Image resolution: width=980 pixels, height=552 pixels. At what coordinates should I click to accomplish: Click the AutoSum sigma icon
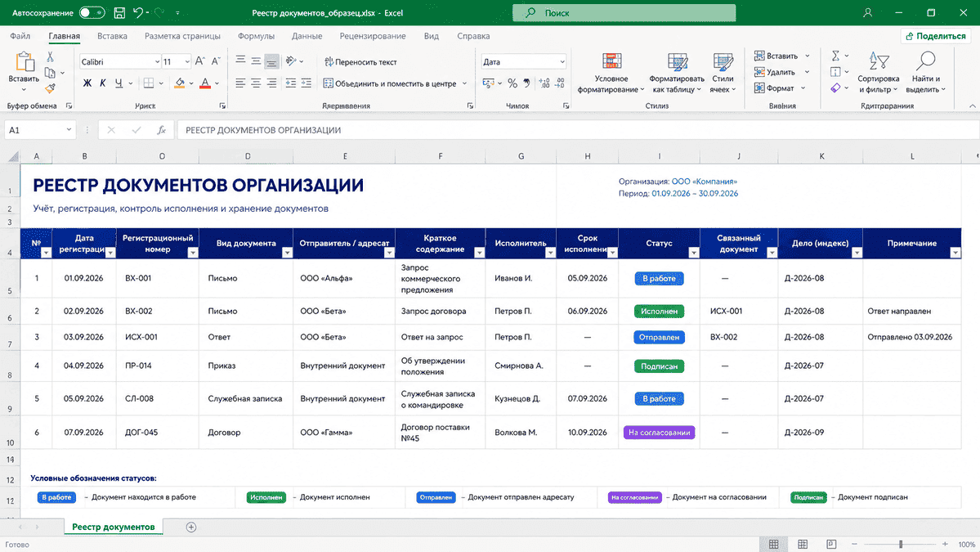[x=835, y=56]
